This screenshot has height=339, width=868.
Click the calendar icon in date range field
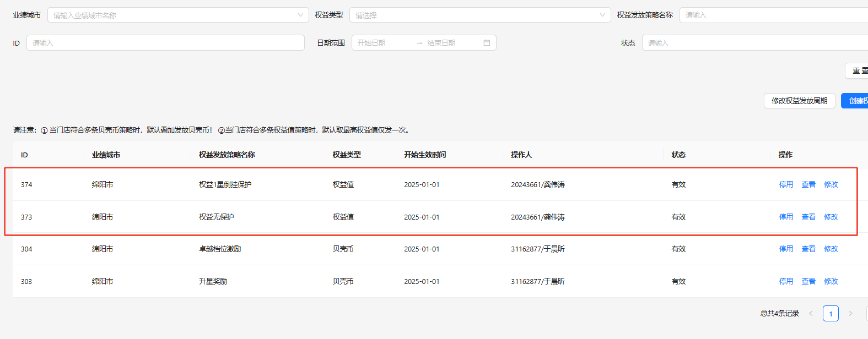pyautogui.click(x=487, y=43)
